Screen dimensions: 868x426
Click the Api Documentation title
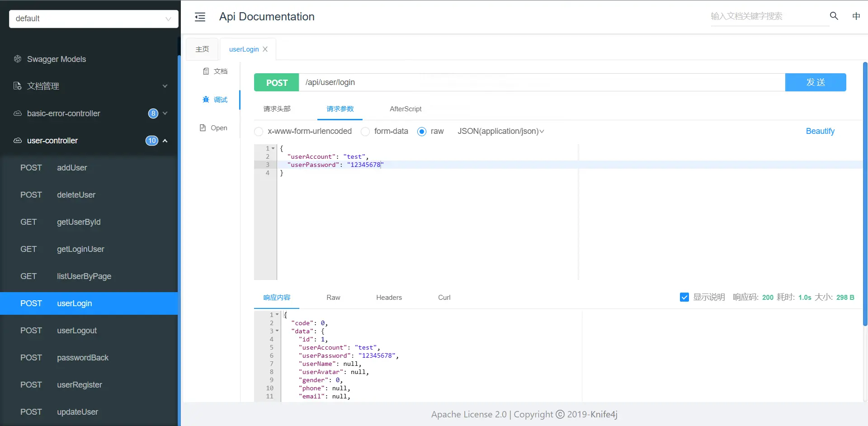point(267,17)
